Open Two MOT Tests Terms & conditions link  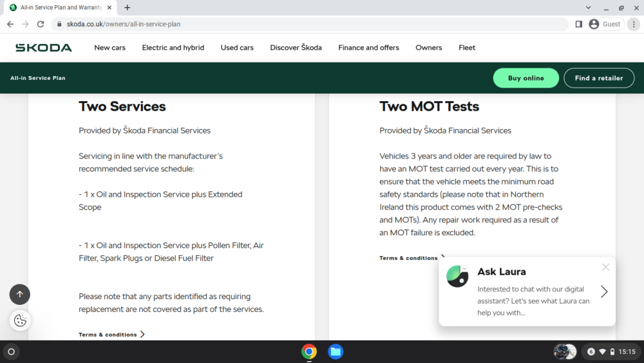coord(412,258)
